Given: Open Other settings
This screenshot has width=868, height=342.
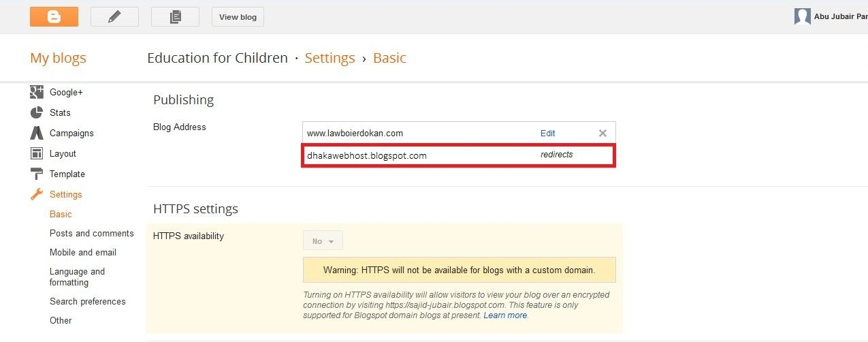Looking at the screenshot, I should (x=61, y=320).
